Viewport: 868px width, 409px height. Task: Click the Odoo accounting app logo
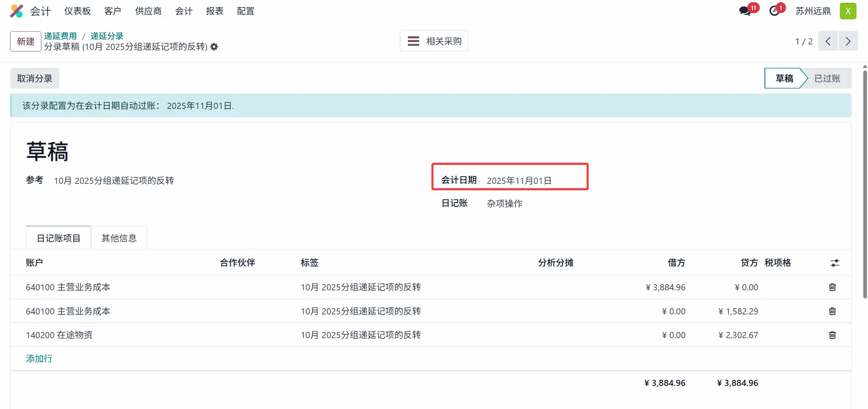pyautogui.click(x=16, y=11)
